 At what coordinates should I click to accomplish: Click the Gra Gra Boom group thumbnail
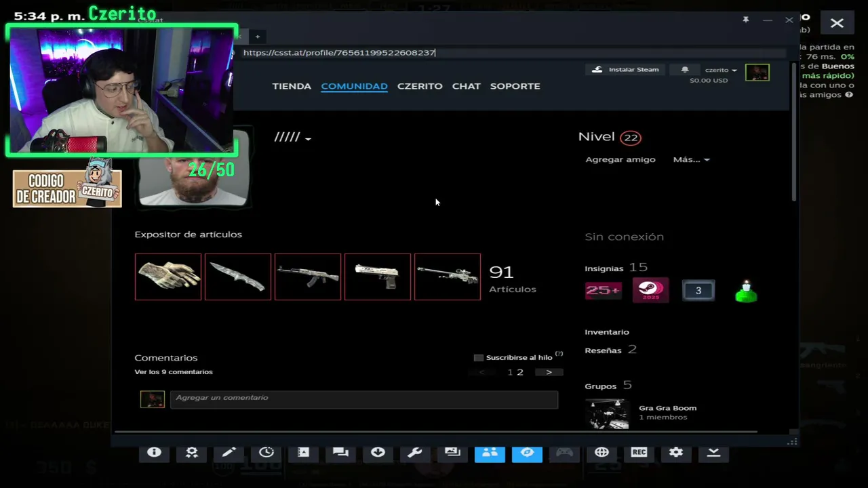click(607, 413)
